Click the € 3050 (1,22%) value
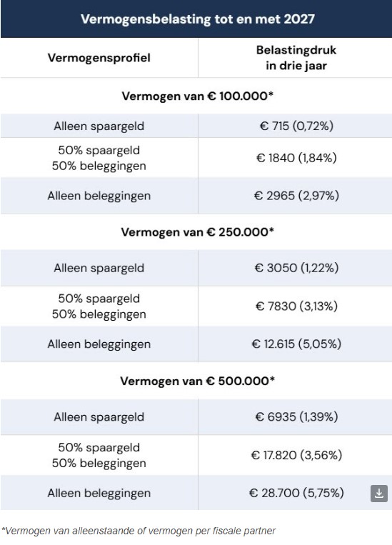 [296, 268]
